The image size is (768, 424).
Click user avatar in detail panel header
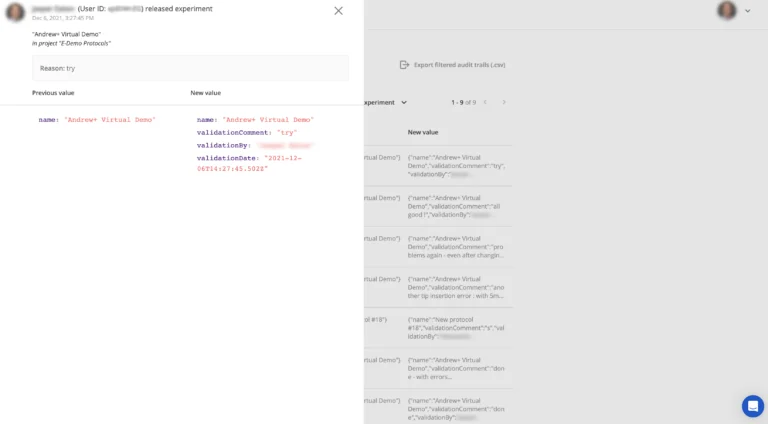click(15, 12)
